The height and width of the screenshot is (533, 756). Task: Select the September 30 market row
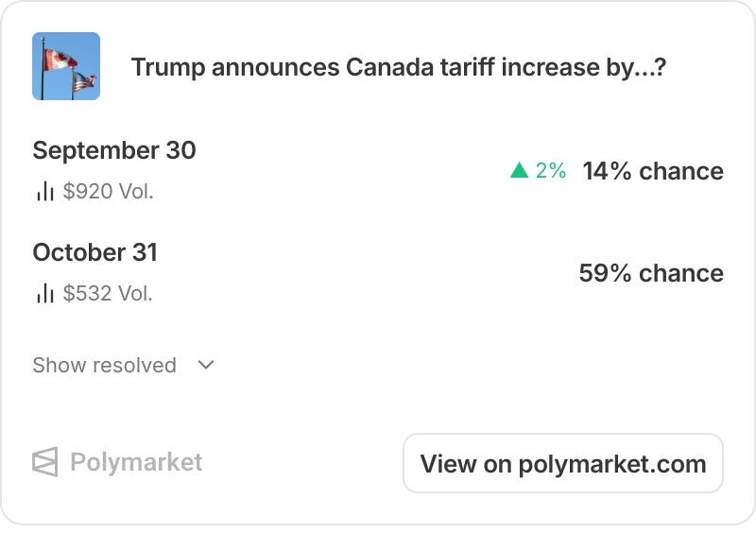coord(378,170)
